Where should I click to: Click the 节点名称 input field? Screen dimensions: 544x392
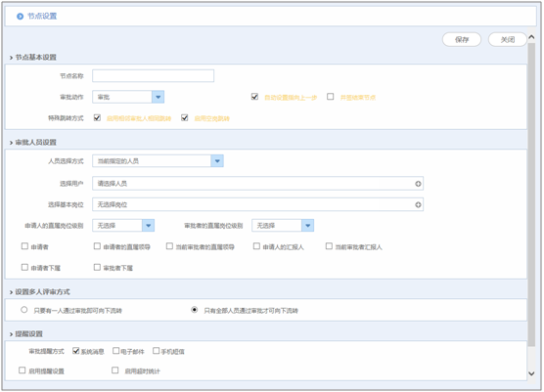(x=153, y=76)
